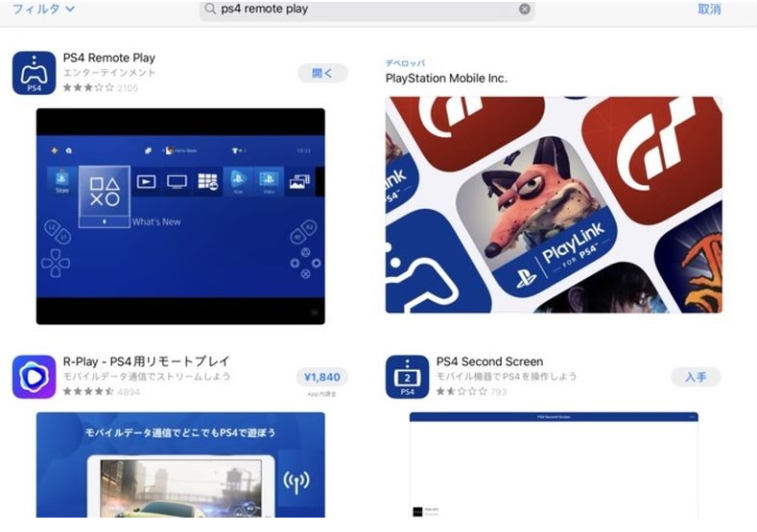Open the PS4 Remote Play app icon
The image size is (757, 532).
click(x=34, y=73)
